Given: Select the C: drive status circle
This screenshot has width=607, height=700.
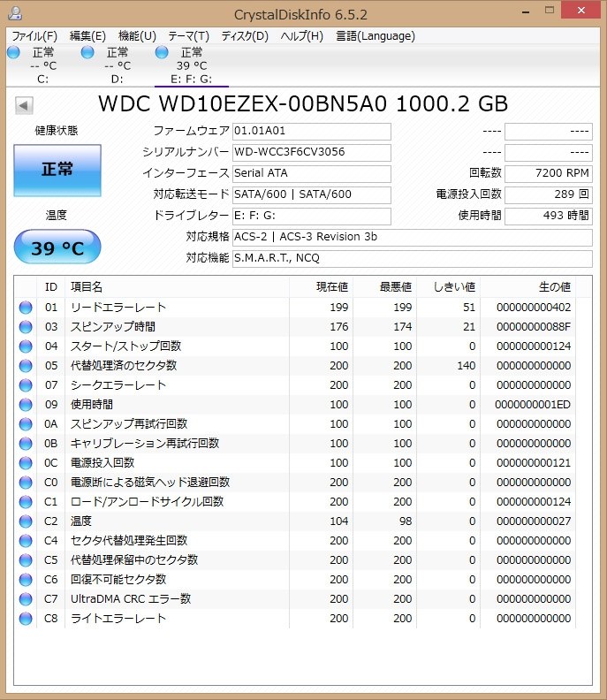Looking at the screenshot, I should (x=14, y=52).
